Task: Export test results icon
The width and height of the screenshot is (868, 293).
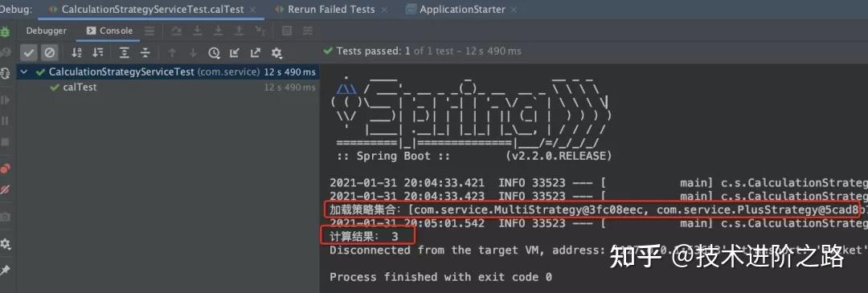Action: pyautogui.click(x=256, y=52)
